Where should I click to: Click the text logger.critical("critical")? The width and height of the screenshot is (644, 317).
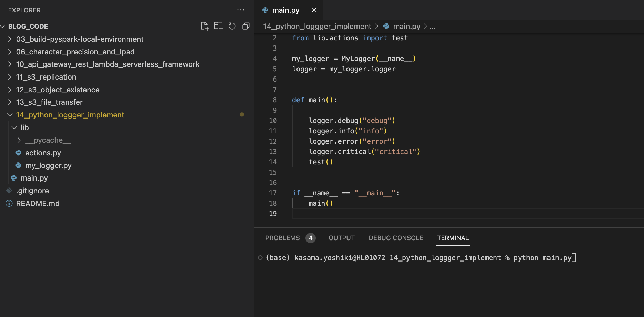pyautogui.click(x=364, y=152)
